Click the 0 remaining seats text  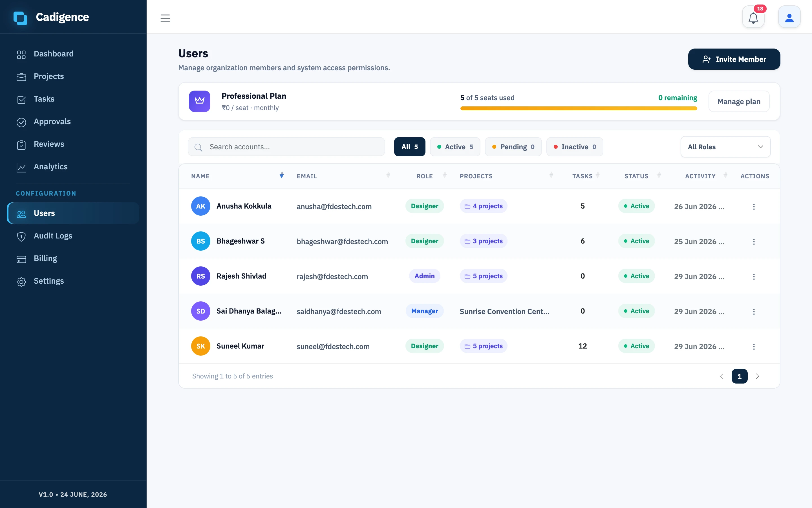[678, 98]
